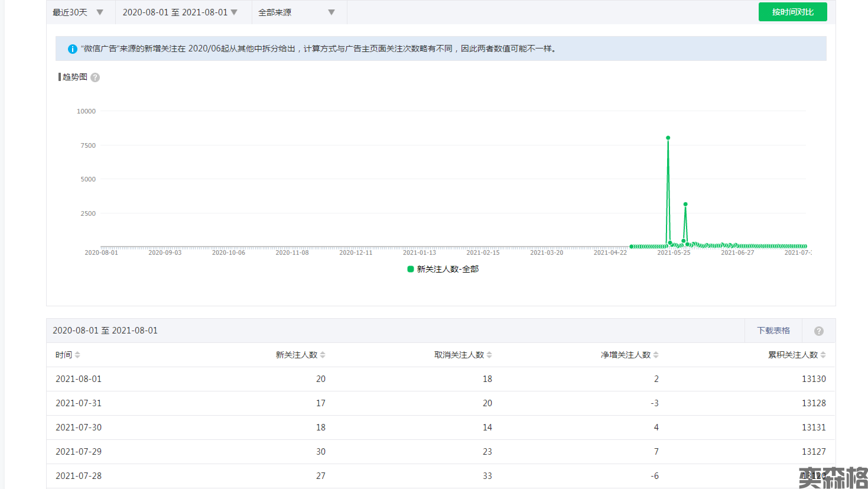The image size is (868, 489).
Task: Click help icon beside 下载表格
Action: pos(818,331)
